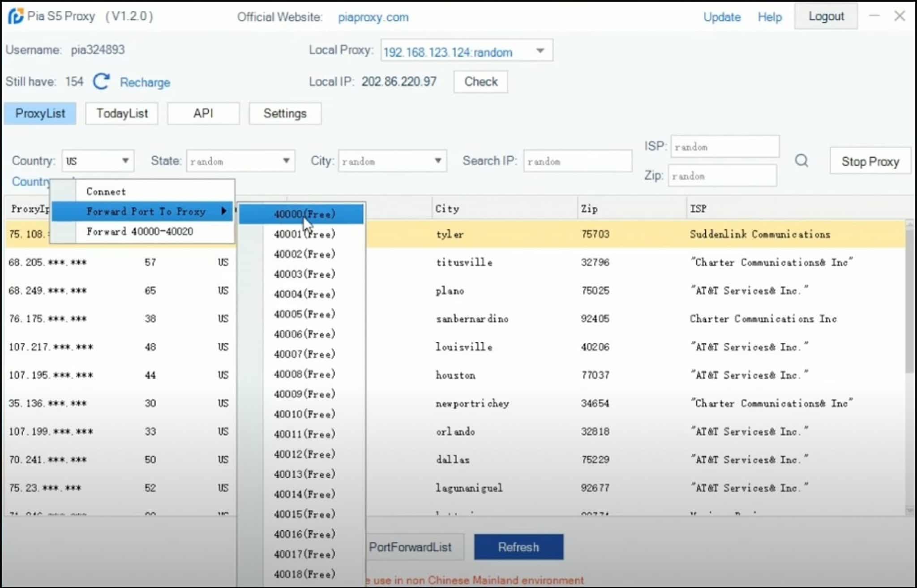Expand the City dropdown
This screenshot has width=917, height=588.
437,161
